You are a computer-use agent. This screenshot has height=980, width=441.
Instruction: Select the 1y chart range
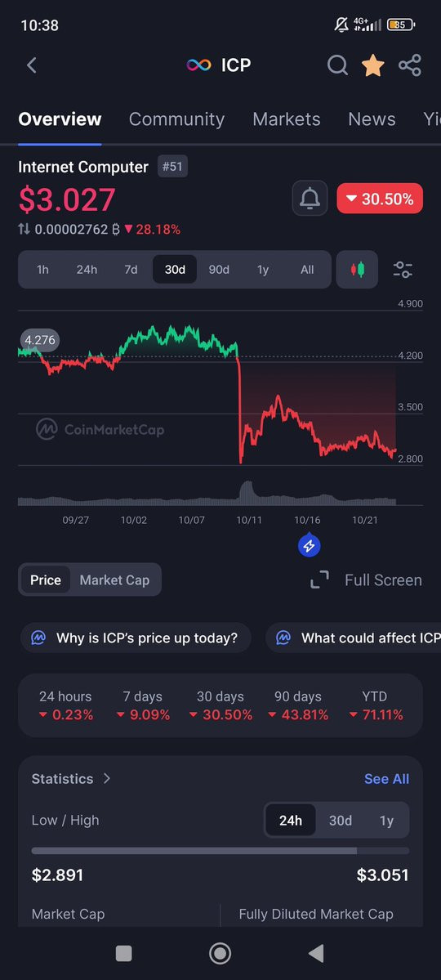[x=263, y=270]
